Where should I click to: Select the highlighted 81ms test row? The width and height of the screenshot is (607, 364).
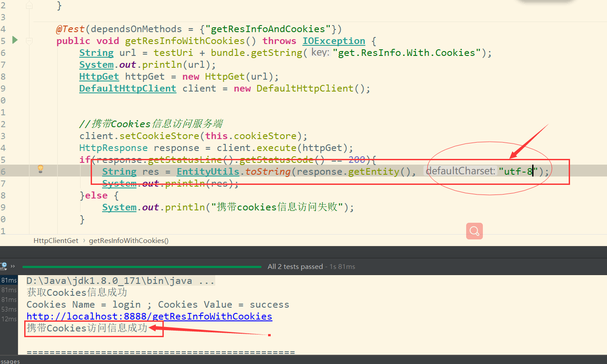tap(9, 280)
